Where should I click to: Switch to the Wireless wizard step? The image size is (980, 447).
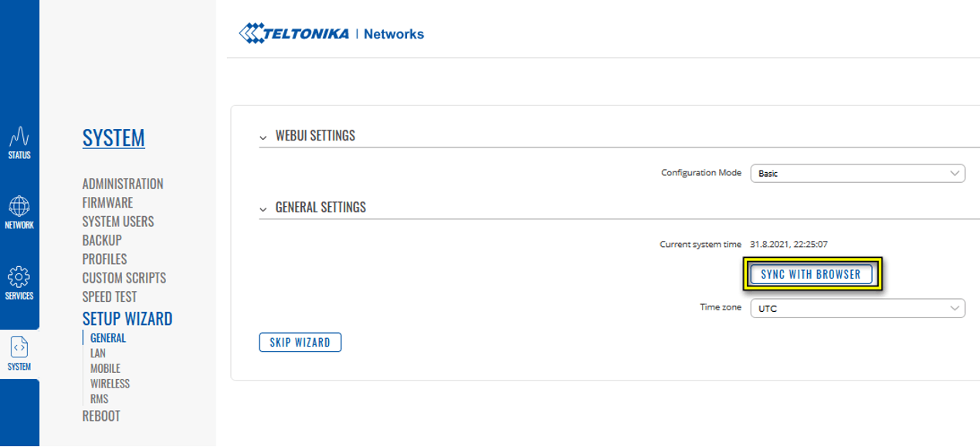tap(110, 384)
